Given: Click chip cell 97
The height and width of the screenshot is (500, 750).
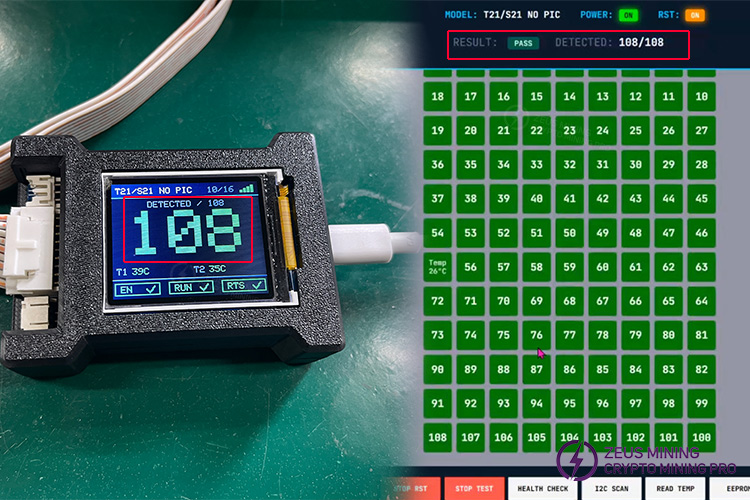Looking at the screenshot, I should [635, 403].
